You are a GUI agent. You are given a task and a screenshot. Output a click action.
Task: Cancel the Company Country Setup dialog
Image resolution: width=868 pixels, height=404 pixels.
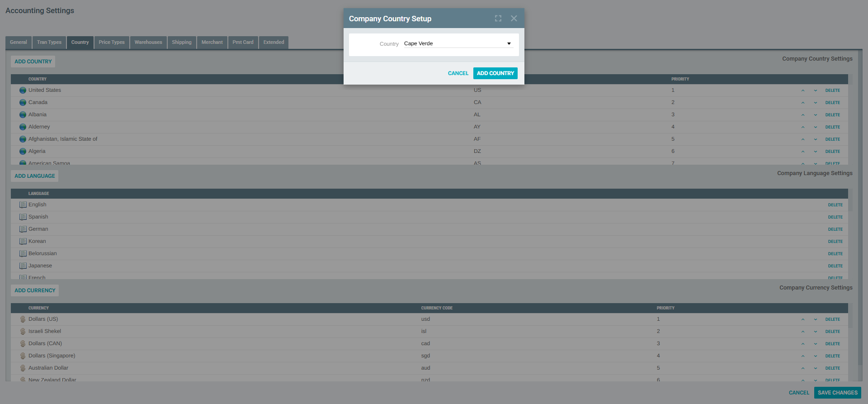pos(458,73)
